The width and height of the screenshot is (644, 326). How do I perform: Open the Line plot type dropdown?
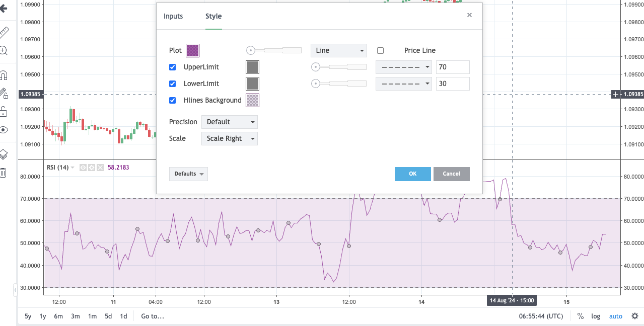pos(339,50)
